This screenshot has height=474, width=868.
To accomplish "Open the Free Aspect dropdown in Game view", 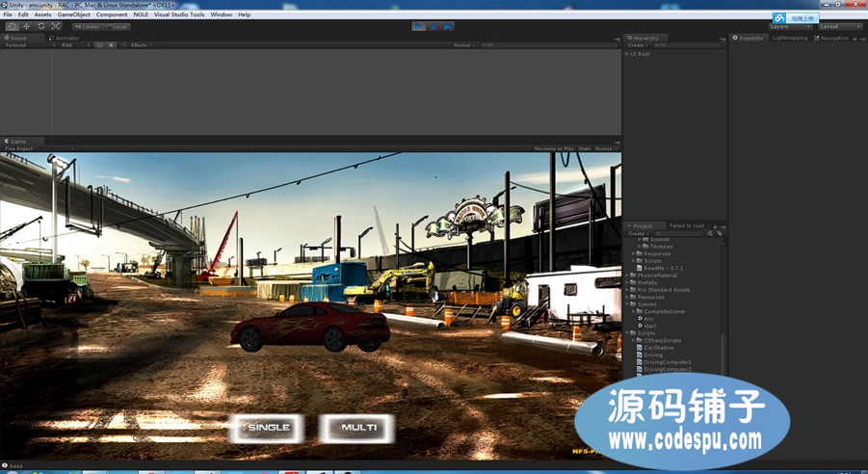I will (39, 149).
